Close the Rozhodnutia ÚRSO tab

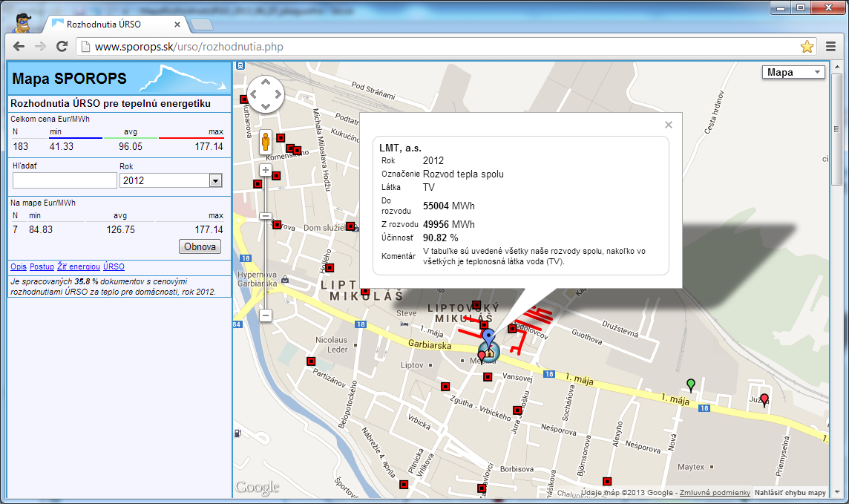(x=177, y=24)
